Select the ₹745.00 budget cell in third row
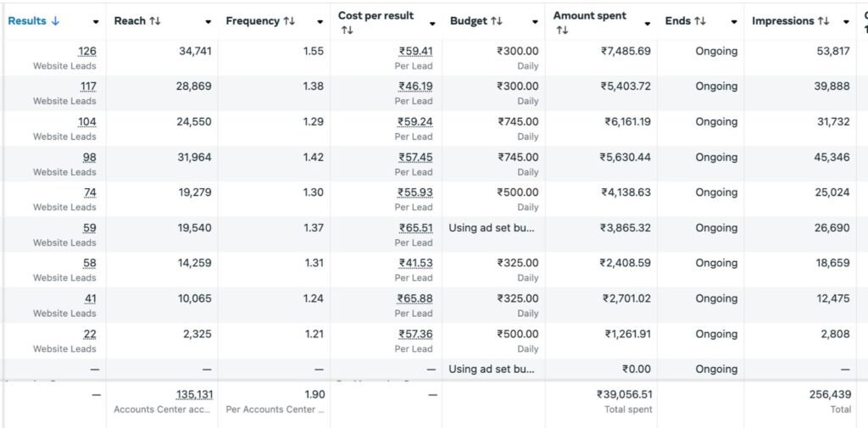The height and width of the screenshot is (428, 868). [x=517, y=122]
